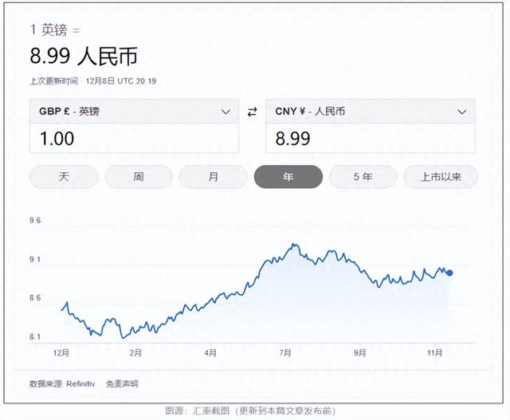Click the 8.99 人民币 result heading
510x420 pixels.
coord(83,56)
